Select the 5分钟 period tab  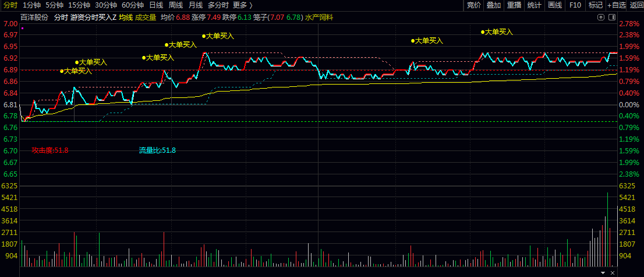point(54,5)
